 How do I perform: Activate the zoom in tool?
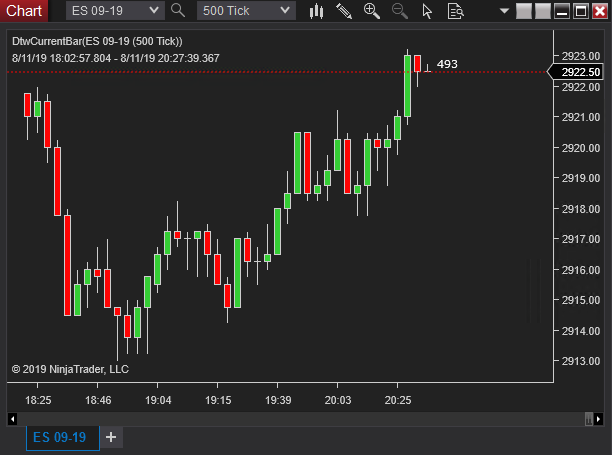click(x=372, y=11)
